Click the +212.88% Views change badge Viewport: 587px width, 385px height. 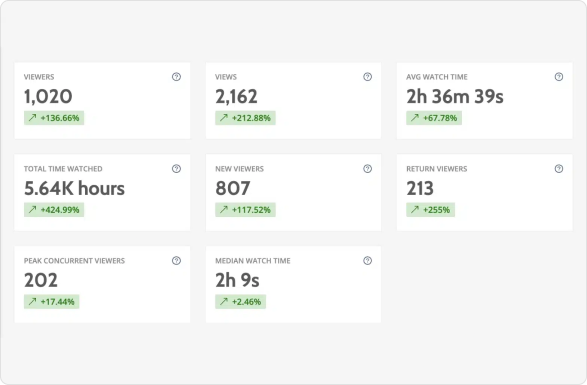tap(245, 118)
